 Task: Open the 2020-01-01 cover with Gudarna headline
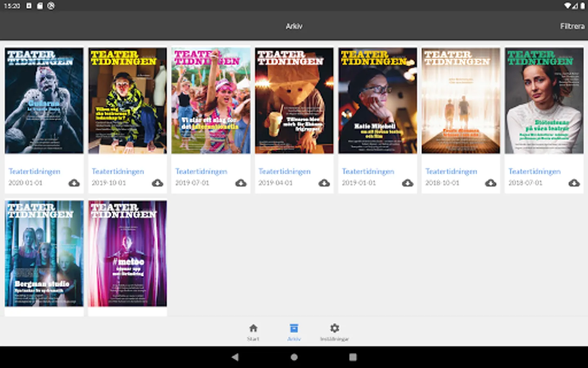pyautogui.click(x=44, y=101)
